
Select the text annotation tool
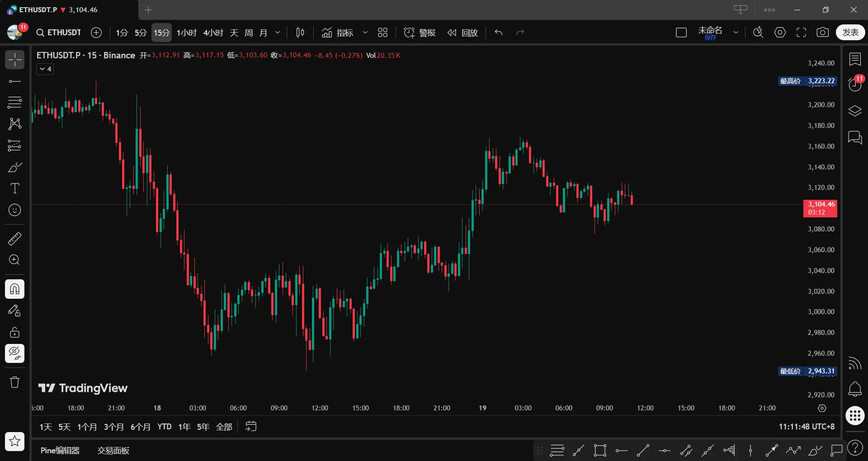[14, 188]
